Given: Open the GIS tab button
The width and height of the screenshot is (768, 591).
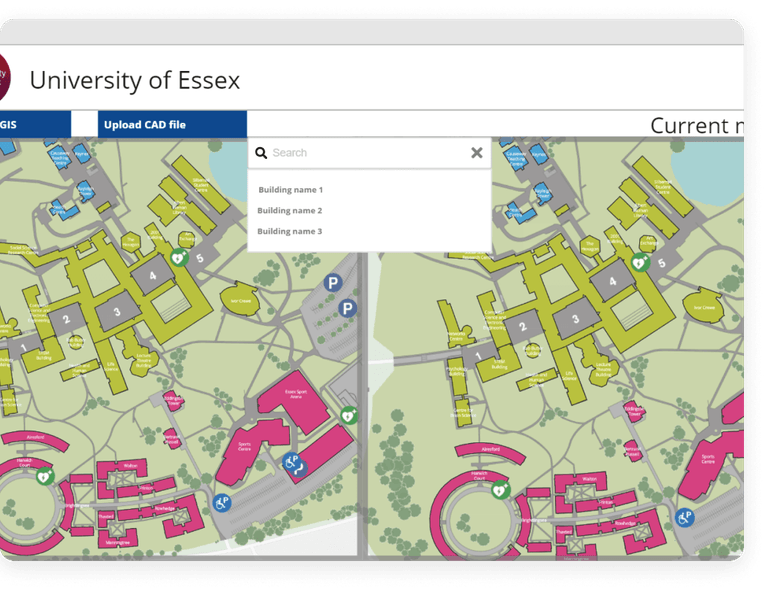Looking at the screenshot, I should [x=35, y=124].
